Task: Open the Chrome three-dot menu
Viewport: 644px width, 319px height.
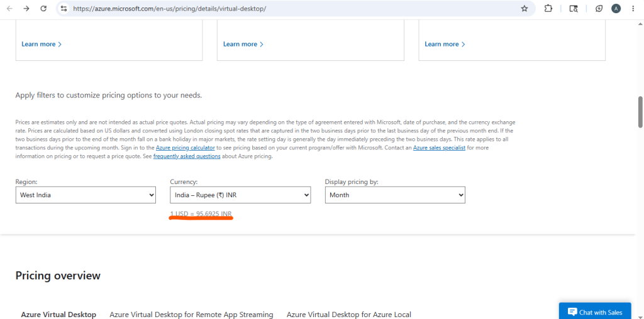Action: [633, 9]
